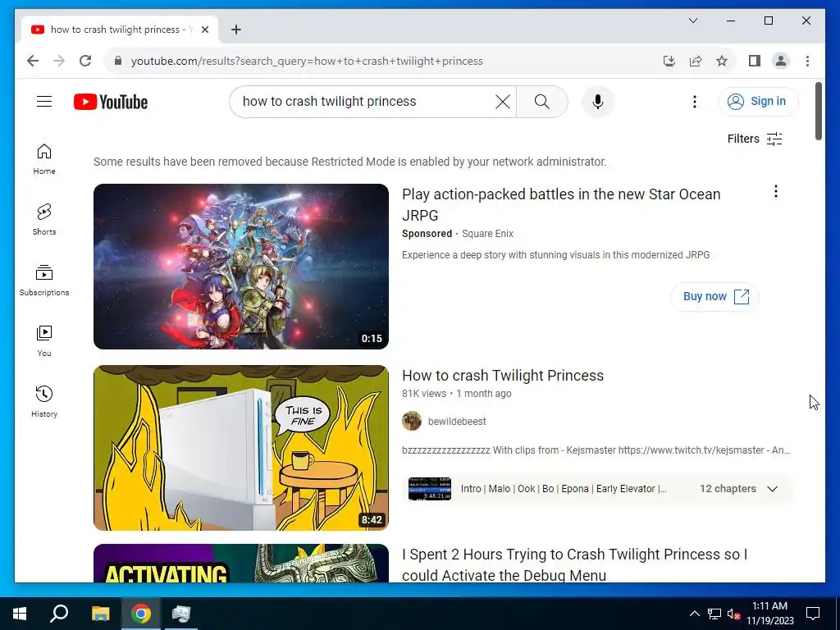Click the Chrome address bar URL

point(307,61)
